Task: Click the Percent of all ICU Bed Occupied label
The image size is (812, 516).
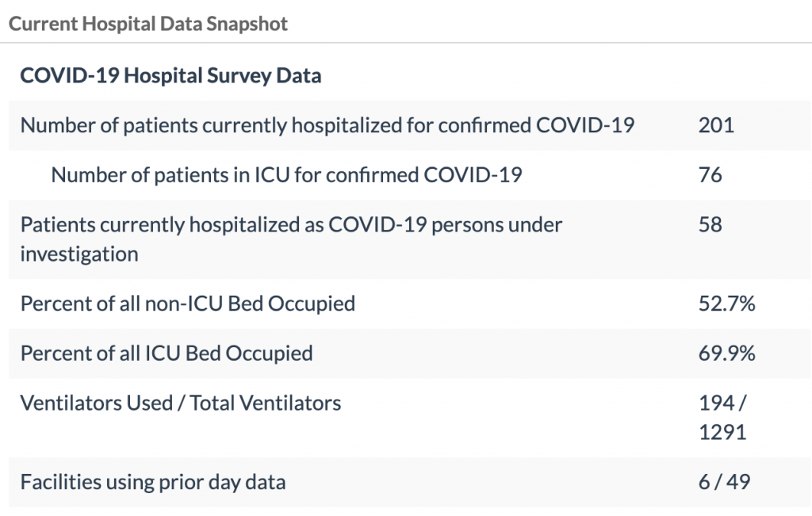Action: tap(167, 353)
